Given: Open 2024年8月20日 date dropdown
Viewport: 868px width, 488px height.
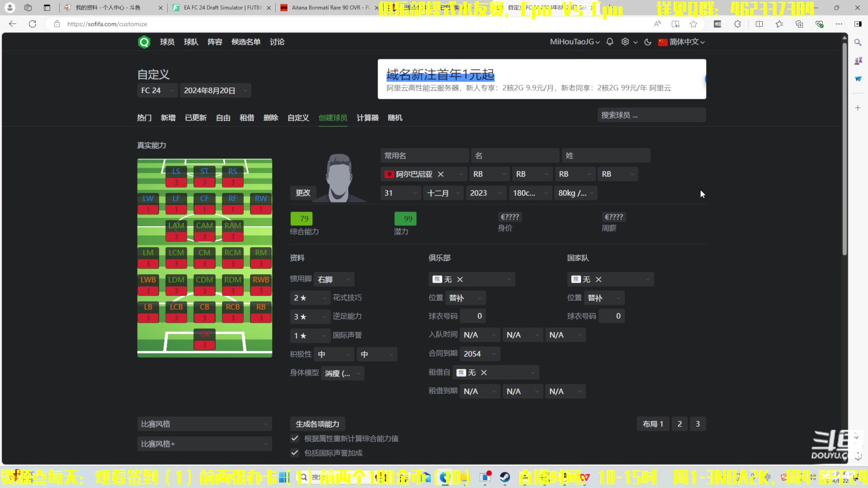Looking at the screenshot, I should [216, 90].
